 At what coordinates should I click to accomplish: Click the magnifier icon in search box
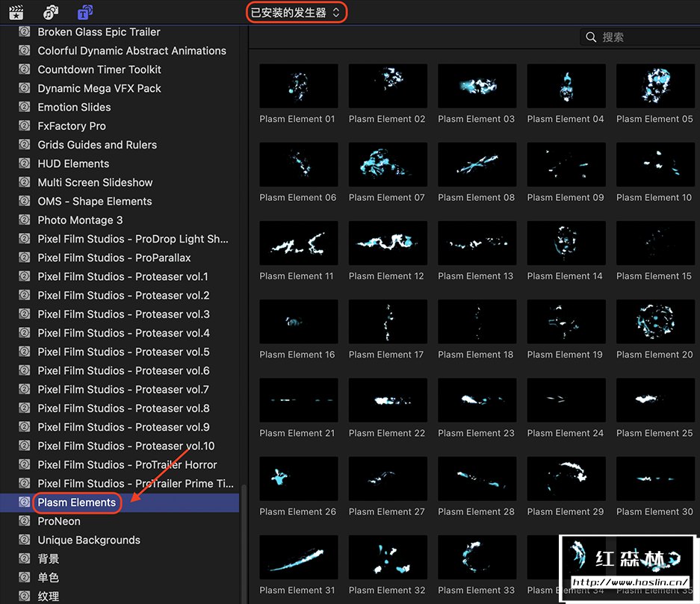tap(591, 37)
